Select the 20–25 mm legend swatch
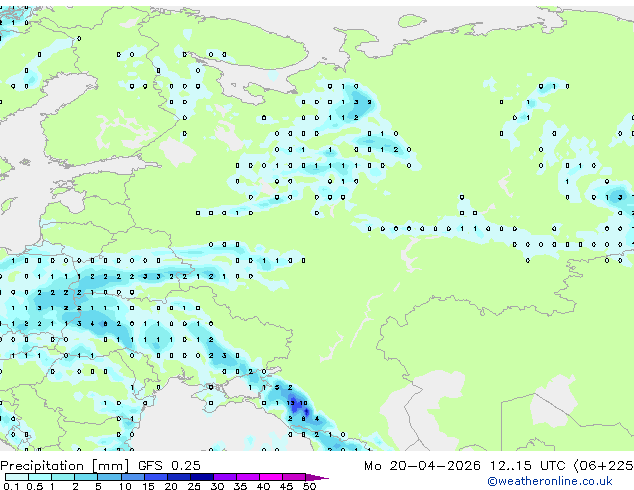 179,477
